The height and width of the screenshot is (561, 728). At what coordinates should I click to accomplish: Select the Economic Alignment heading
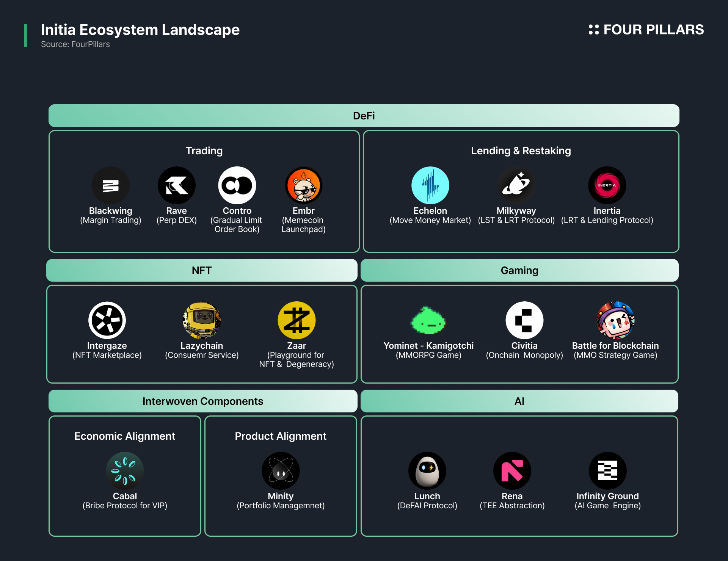tap(125, 436)
